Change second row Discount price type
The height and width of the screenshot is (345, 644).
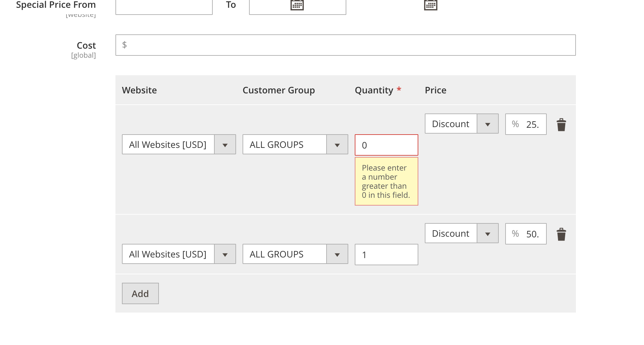click(462, 233)
